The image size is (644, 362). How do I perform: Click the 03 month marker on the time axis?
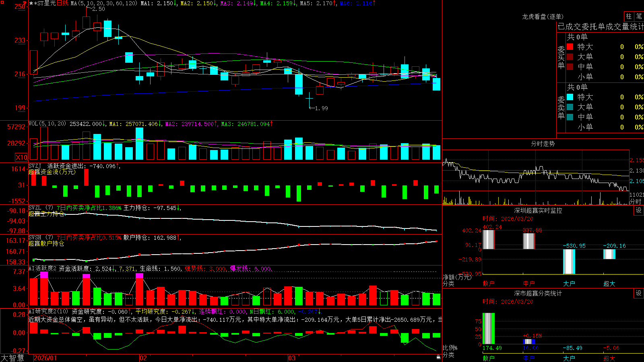coord(292,358)
